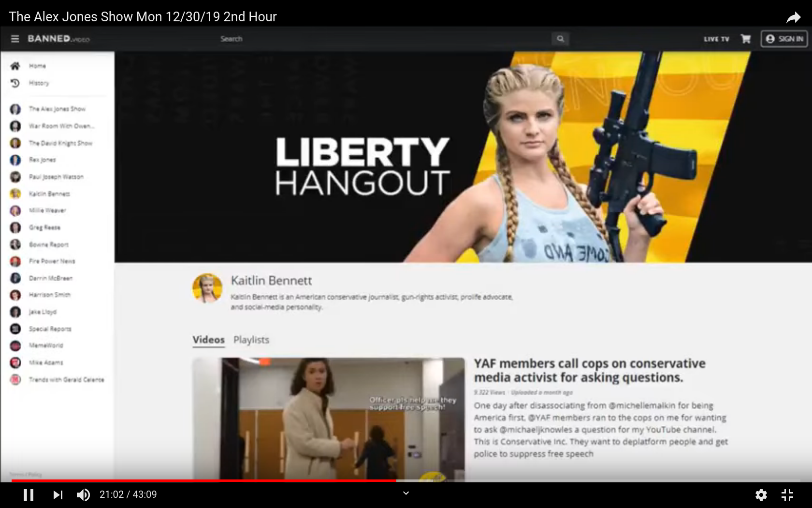The width and height of the screenshot is (812, 508).
Task: Open The David Knight Show channel avatar
Action: click(15, 143)
